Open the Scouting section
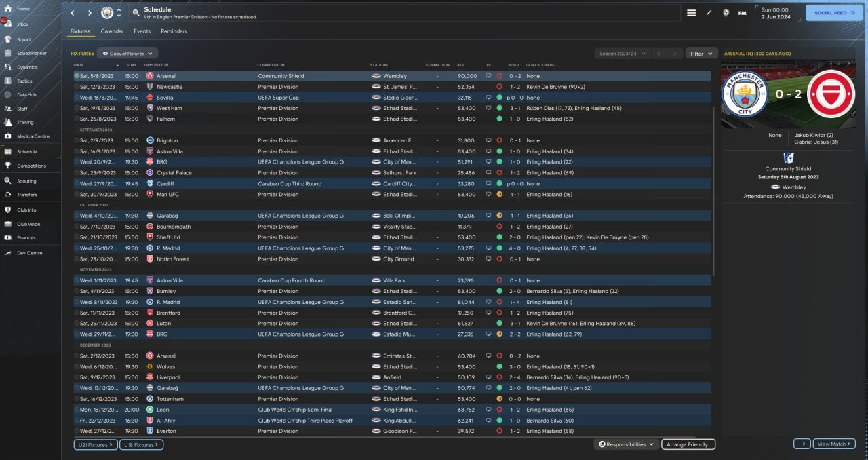 (x=26, y=181)
